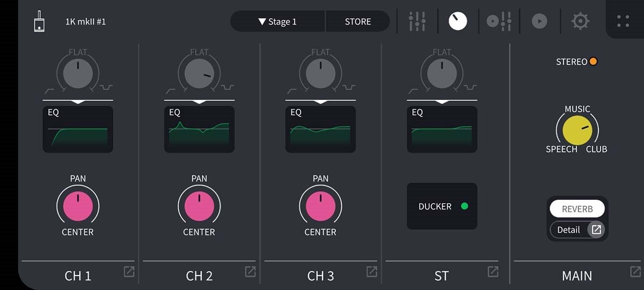Image resolution: width=644 pixels, height=290 pixels.
Task: Tap the four-dot menu icon
Action: [x=623, y=21]
